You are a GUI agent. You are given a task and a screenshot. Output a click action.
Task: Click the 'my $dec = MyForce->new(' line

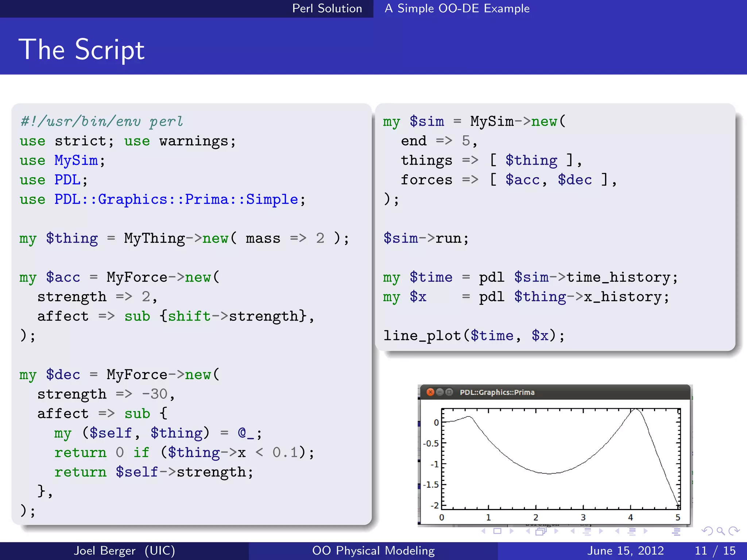click(x=120, y=375)
